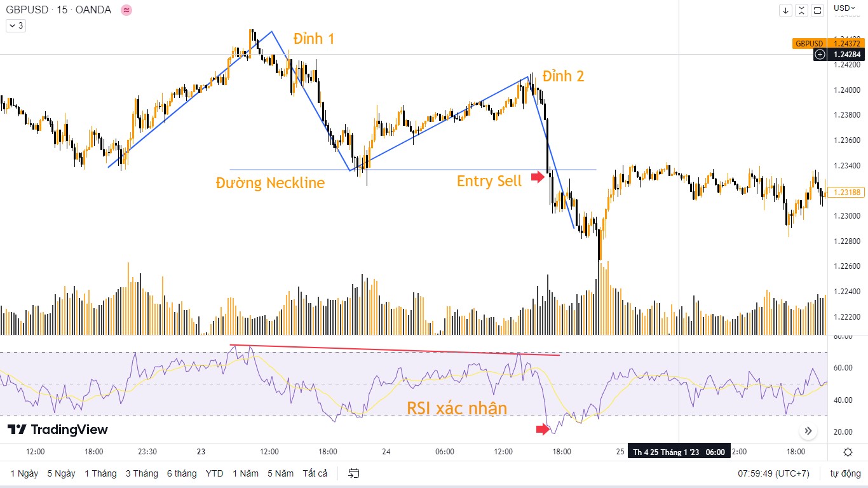868x488 pixels.
Task: Maximize the chart pane
Action: (x=818, y=10)
